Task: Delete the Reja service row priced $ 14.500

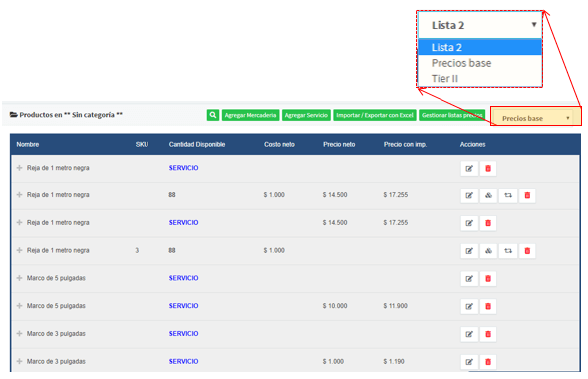Action: [488, 223]
